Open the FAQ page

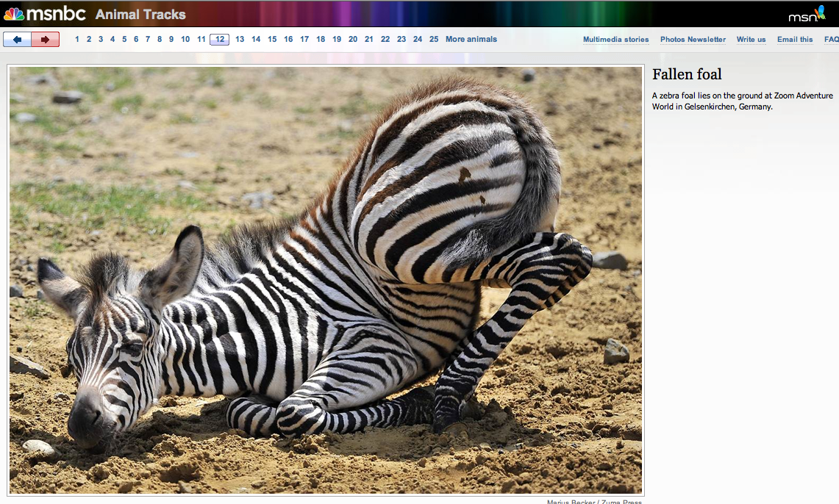[831, 40]
